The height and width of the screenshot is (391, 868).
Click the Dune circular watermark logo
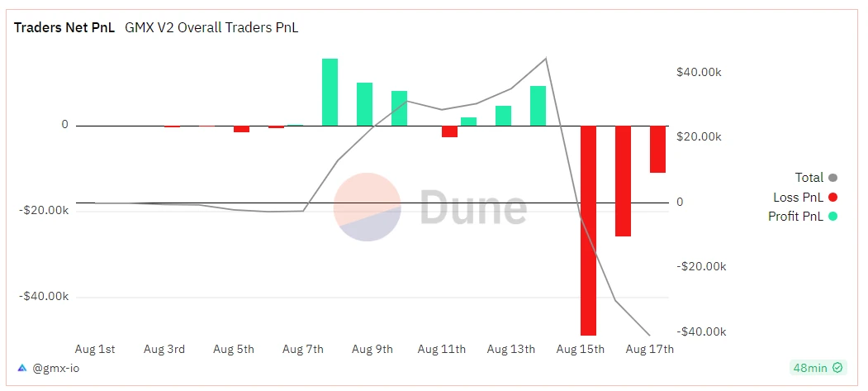pyautogui.click(x=368, y=207)
